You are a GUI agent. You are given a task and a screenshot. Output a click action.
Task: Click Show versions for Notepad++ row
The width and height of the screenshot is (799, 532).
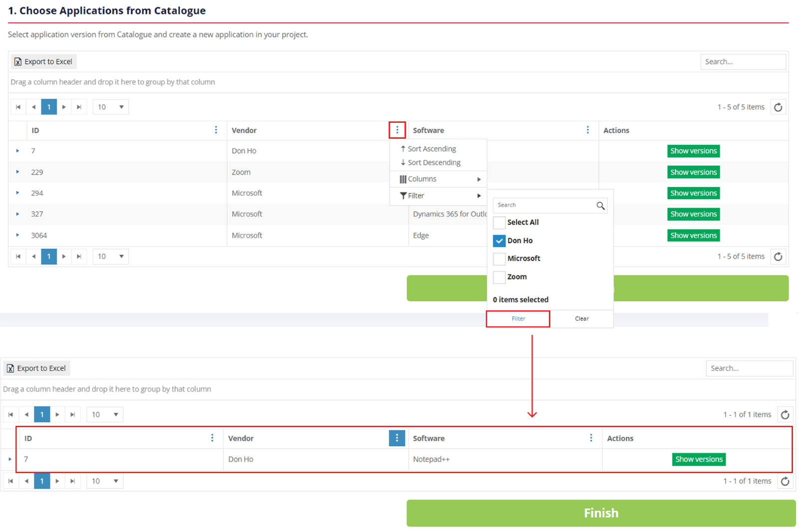pos(698,460)
